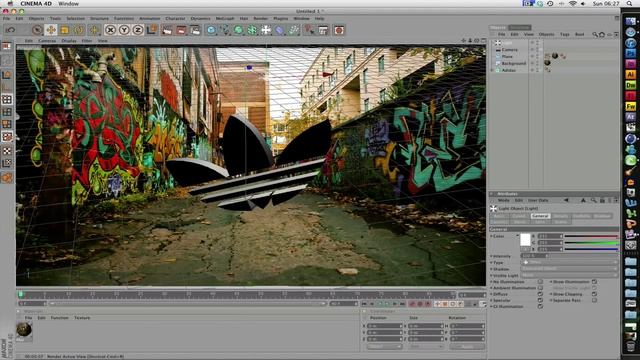Open Photoshop from the Dock
640x360 pixels.
pos(630,53)
